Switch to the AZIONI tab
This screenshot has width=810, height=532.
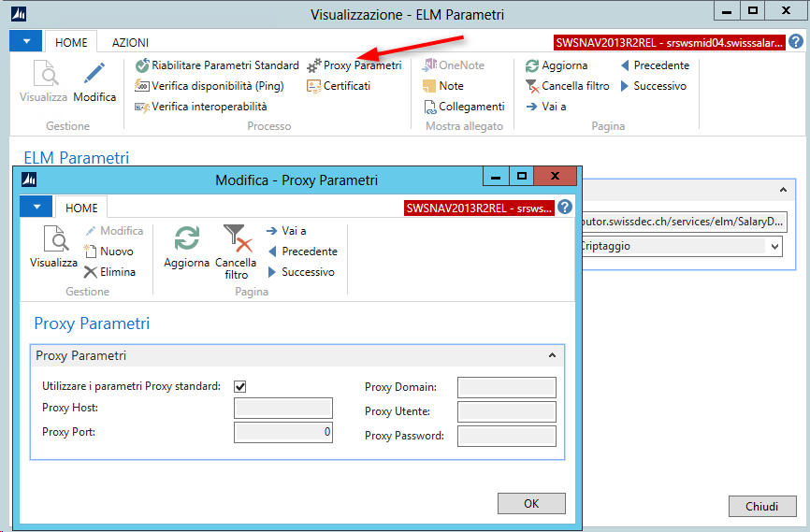pyautogui.click(x=130, y=42)
